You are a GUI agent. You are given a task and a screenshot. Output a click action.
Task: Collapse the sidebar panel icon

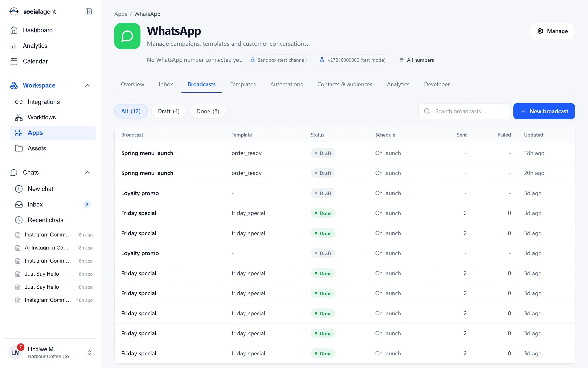pos(88,12)
